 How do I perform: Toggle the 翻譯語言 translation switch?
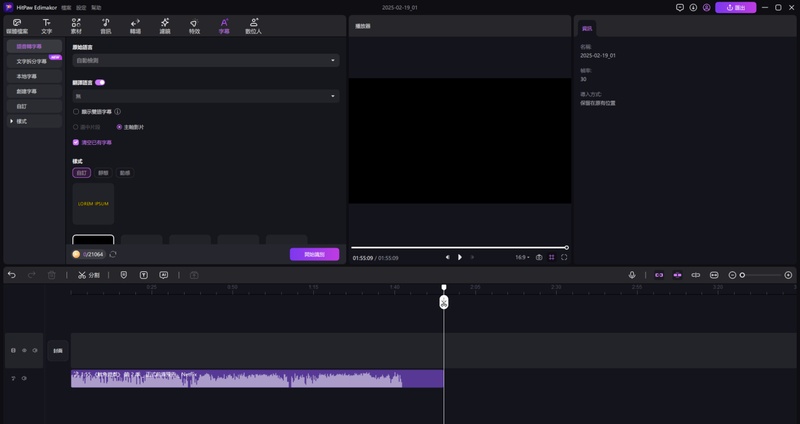[x=101, y=82]
